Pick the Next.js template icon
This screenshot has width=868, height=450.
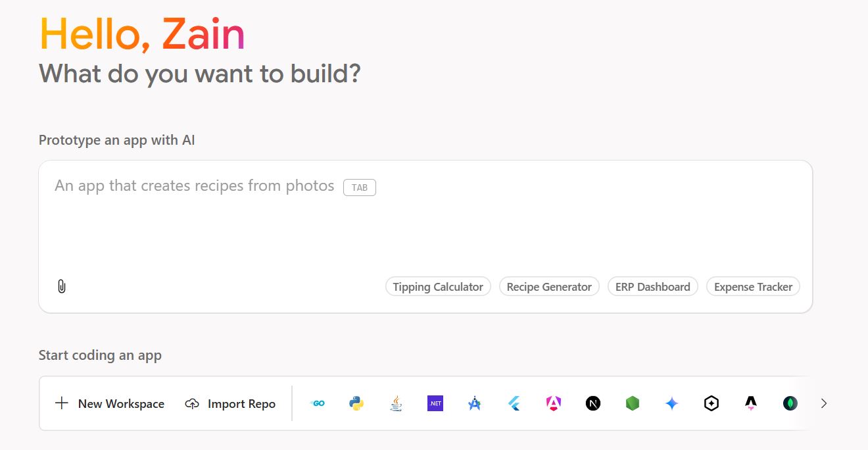tap(593, 403)
